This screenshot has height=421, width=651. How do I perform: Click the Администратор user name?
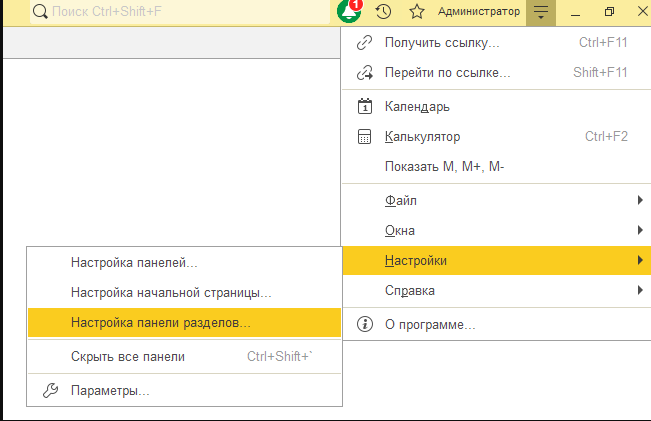click(479, 12)
